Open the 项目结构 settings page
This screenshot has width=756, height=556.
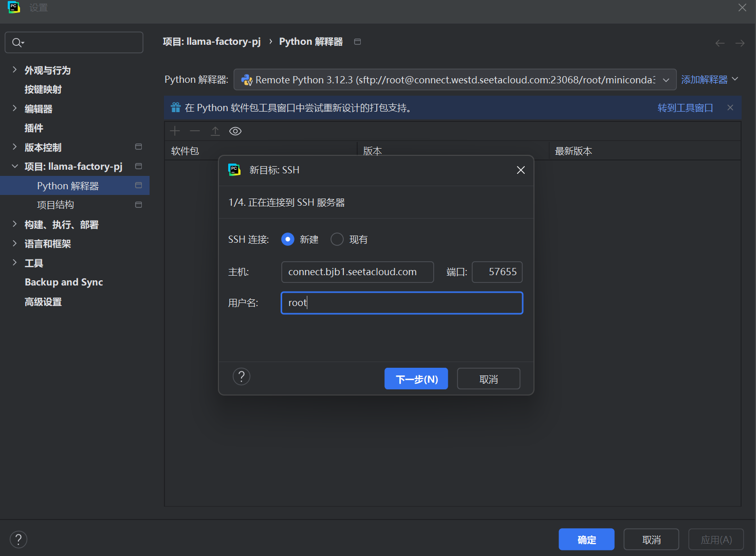click(56, 205)
